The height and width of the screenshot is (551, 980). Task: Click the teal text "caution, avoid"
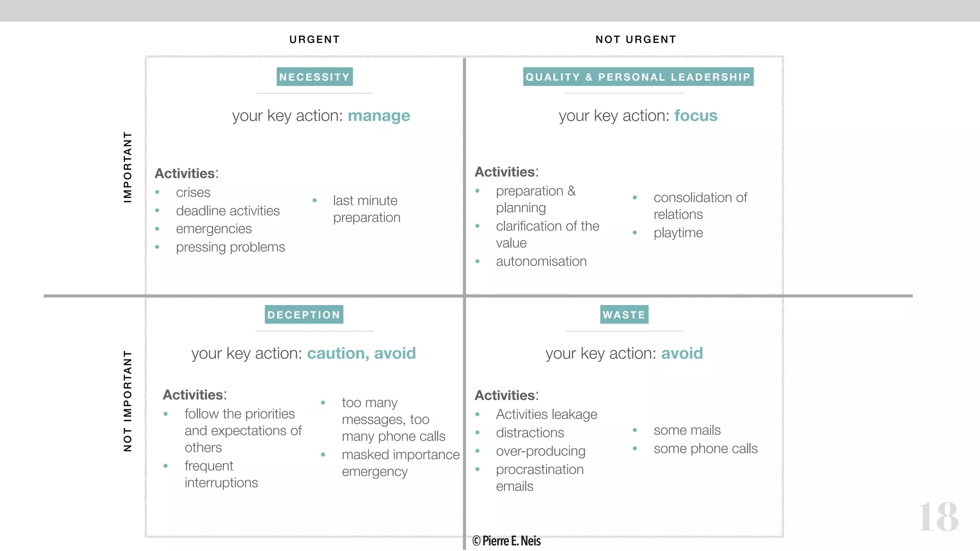[x=361, y=353]
